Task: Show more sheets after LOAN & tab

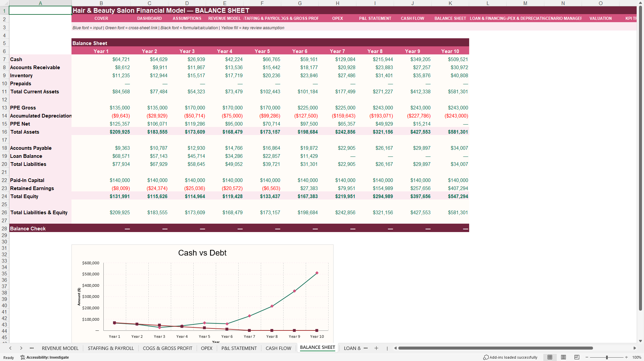Action: tap(365, 348)
